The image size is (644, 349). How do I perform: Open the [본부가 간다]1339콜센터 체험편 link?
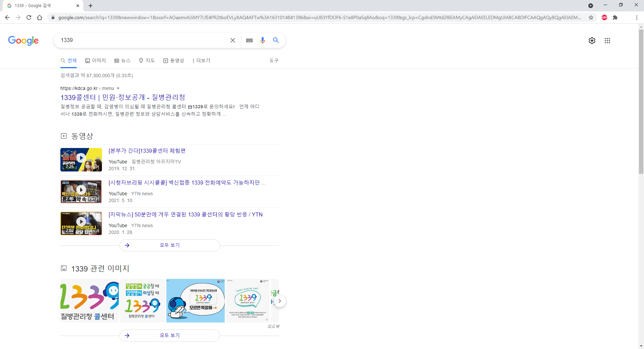[147, 151]
